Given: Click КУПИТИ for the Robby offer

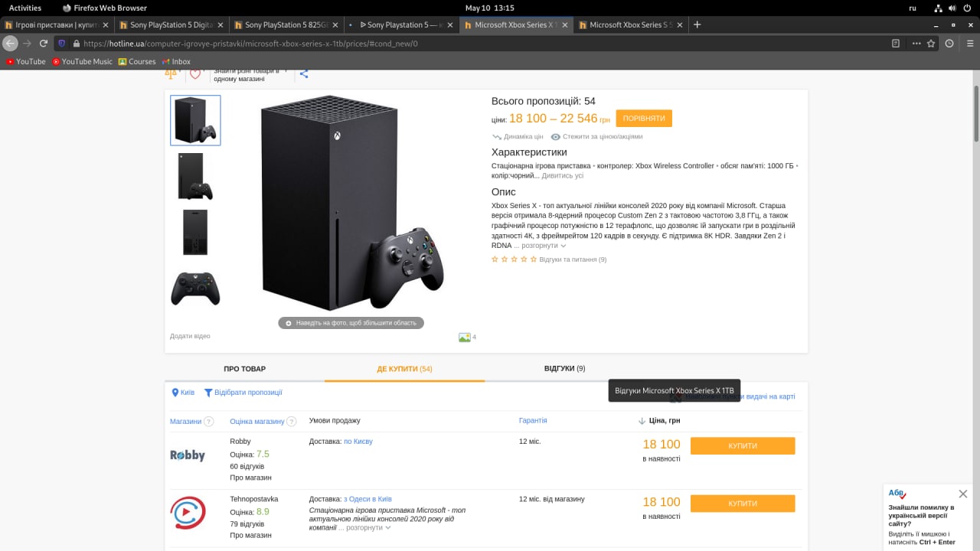Looking at the screenshot, I should tap(742, 446).
